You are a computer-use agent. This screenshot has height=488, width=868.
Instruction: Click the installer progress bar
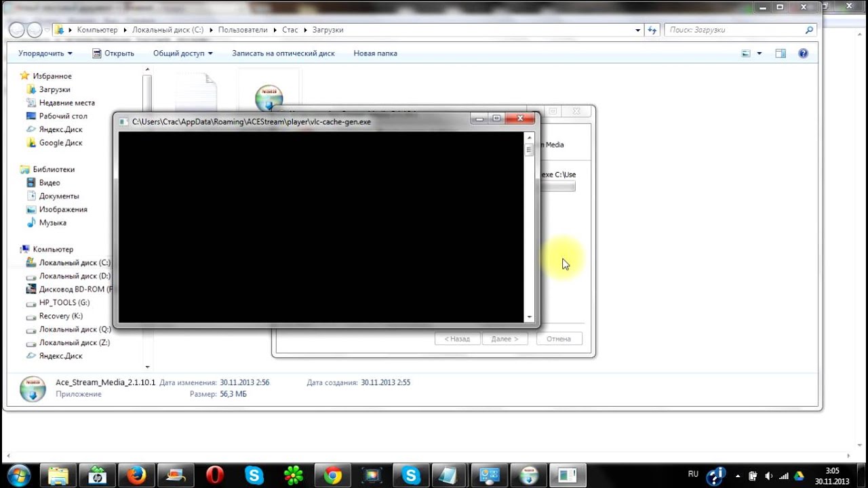(x=557, y=186)
